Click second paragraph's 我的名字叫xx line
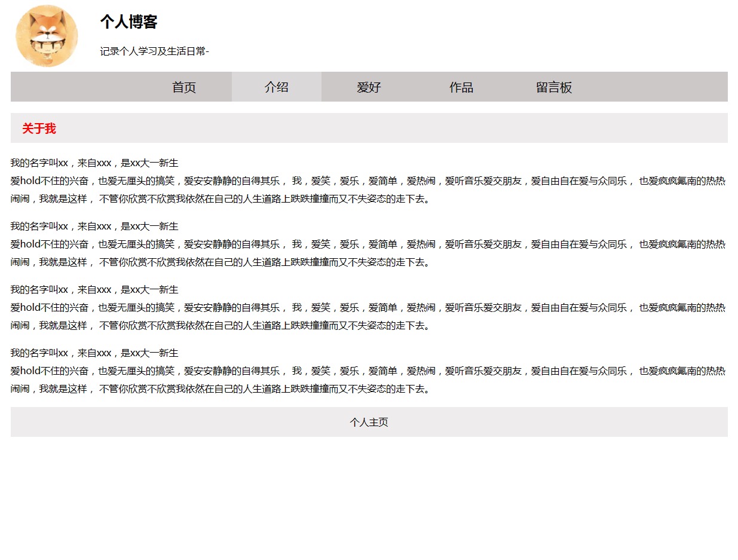 click(x=94, y=227)
